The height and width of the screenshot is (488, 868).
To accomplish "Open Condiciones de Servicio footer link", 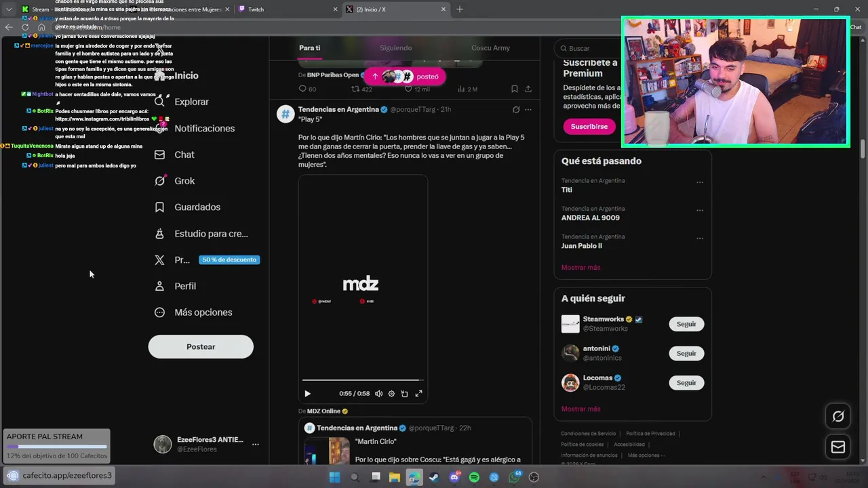I will tap(588, 434).
